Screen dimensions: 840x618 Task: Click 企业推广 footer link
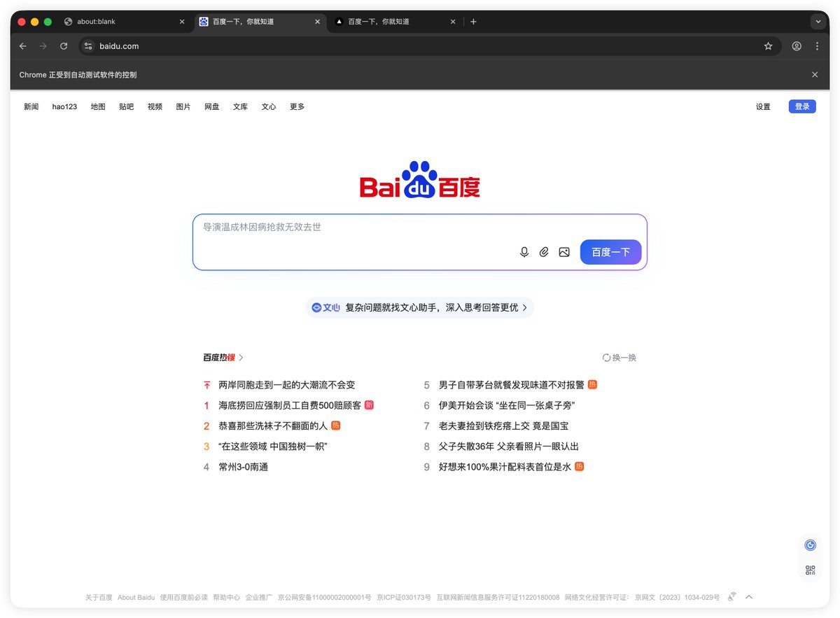(259, 598)
